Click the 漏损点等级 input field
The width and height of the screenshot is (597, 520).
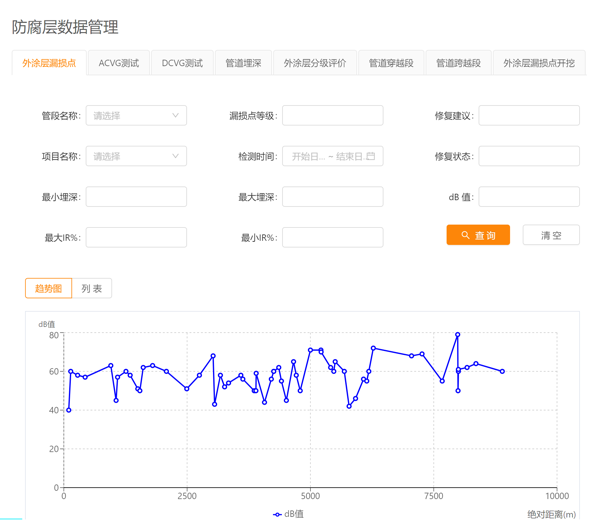332,115
